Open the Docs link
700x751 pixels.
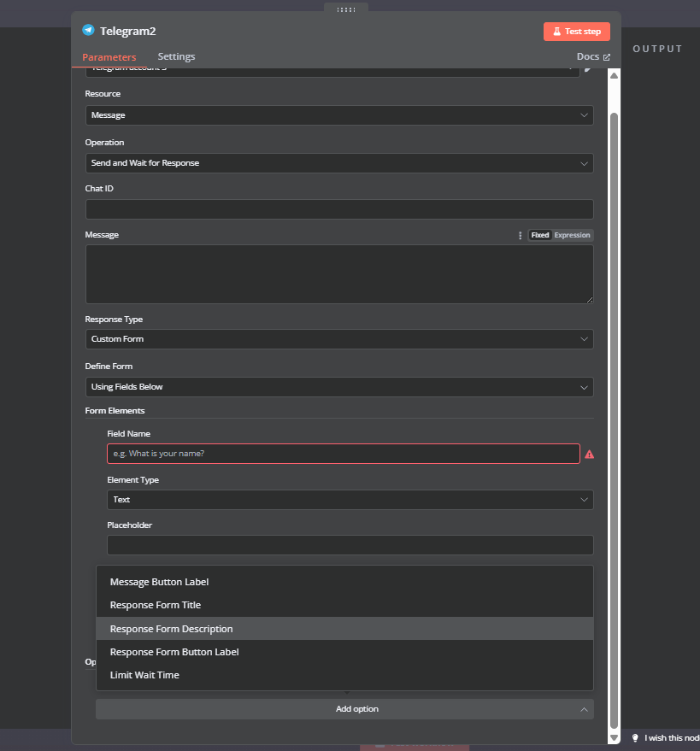(593, 56)
